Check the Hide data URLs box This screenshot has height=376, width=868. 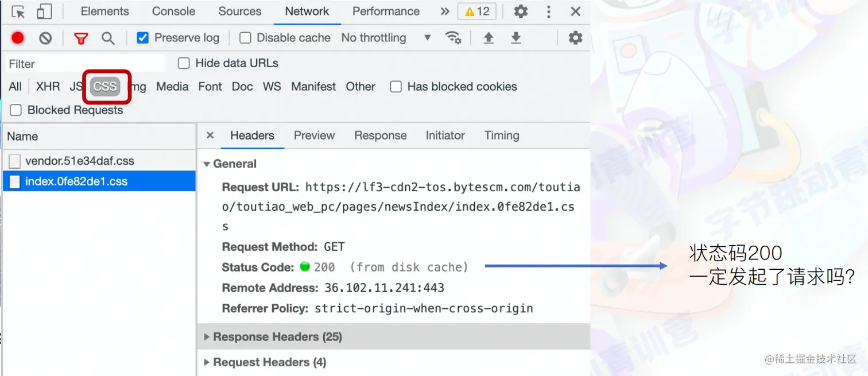tap(184, 63)
